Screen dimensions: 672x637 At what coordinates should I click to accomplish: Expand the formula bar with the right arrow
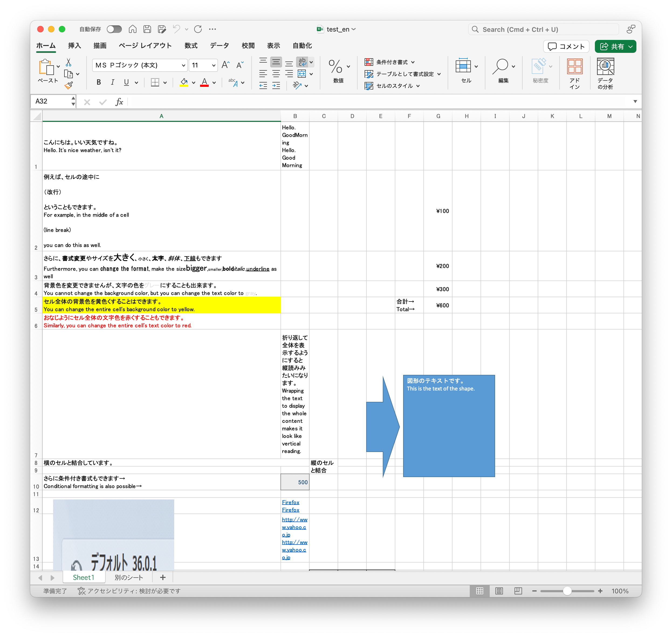point(635,101)
